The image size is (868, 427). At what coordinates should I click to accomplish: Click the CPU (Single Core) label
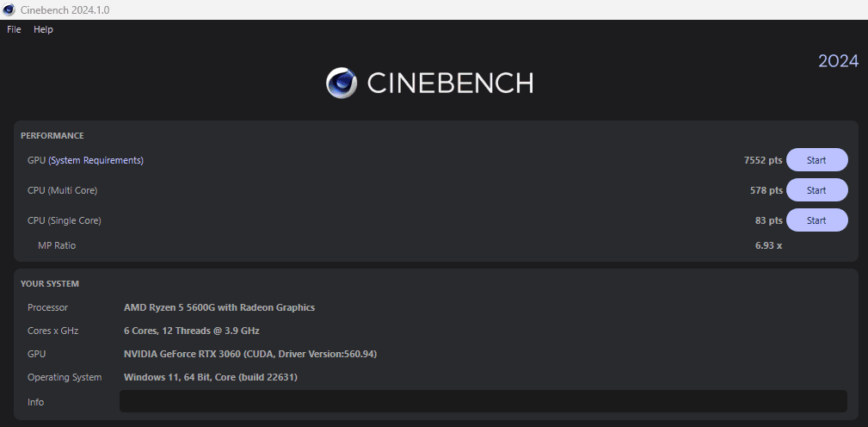65,220
